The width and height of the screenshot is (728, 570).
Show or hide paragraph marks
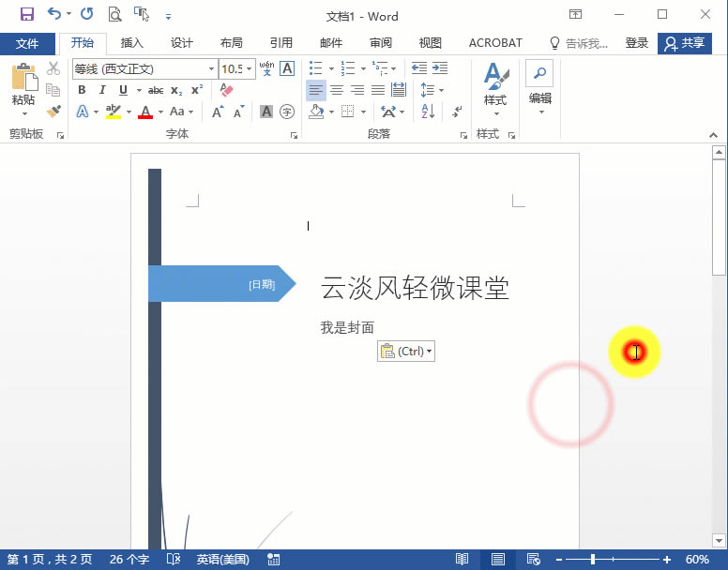[x=457, y=112]
